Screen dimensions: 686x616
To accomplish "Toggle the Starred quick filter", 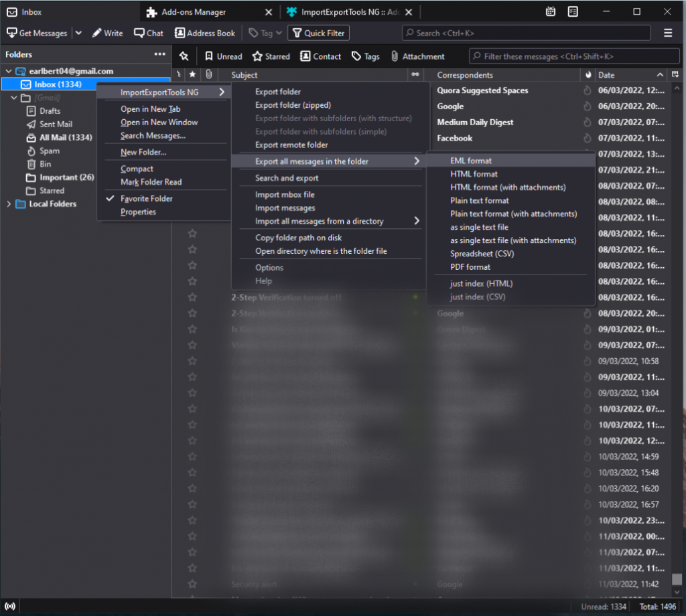I will (x=271, y=56).
